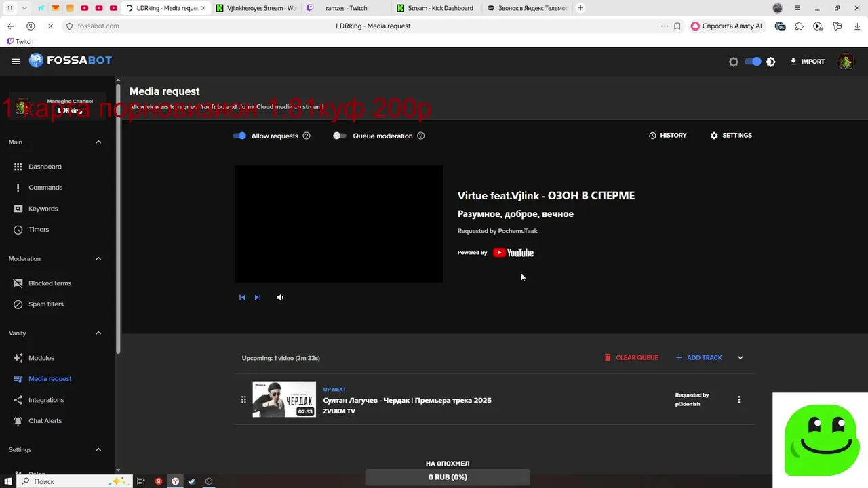This screenshot has height=488, width=868.
Task: Click help icon beside Queue moderation
Action: coord(421,136)
